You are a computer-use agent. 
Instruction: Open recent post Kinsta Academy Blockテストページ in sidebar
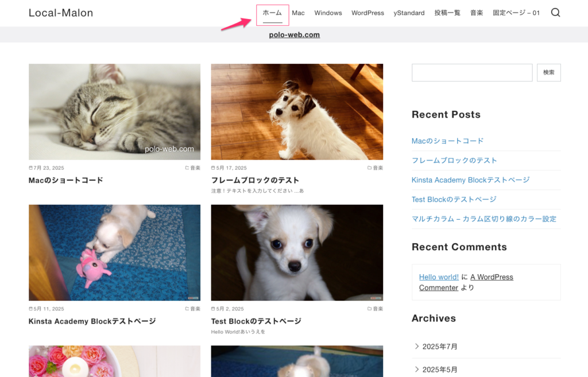point(470,180)
